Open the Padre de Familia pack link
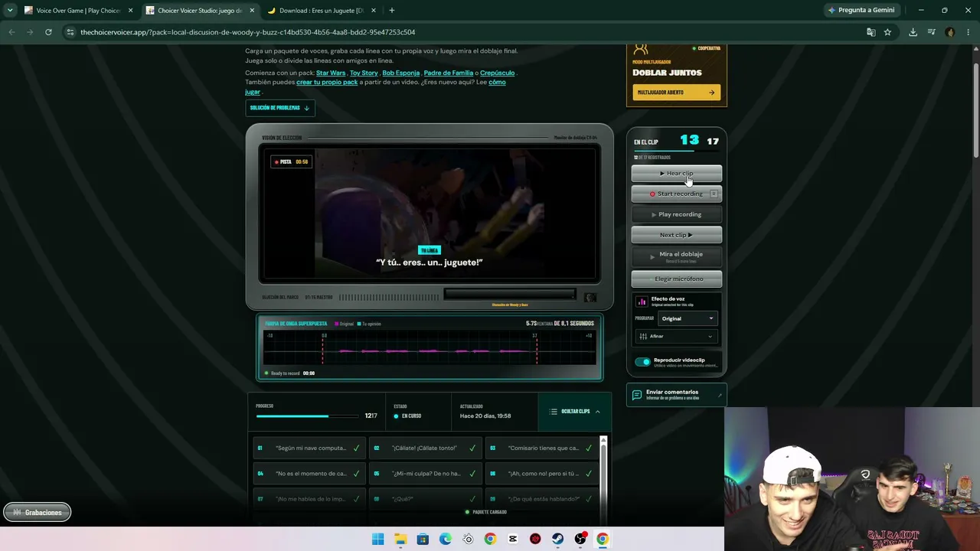Screen dimensions: 980x551 448,73
